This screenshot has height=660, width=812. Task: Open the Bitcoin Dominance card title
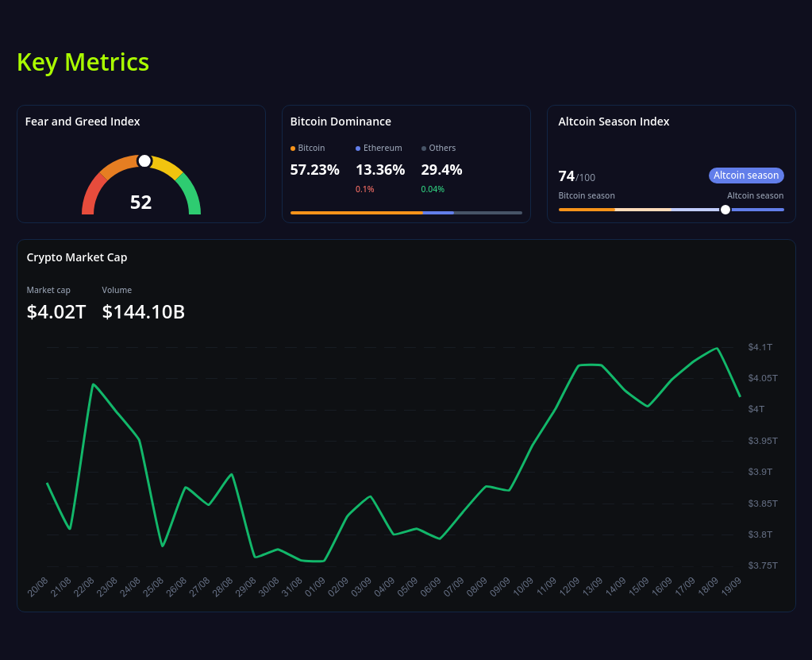341,122
